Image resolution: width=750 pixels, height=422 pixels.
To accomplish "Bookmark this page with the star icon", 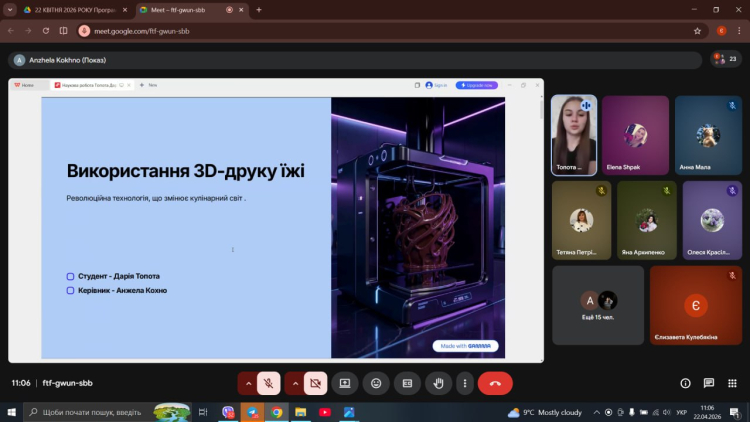I will (697, 31).
